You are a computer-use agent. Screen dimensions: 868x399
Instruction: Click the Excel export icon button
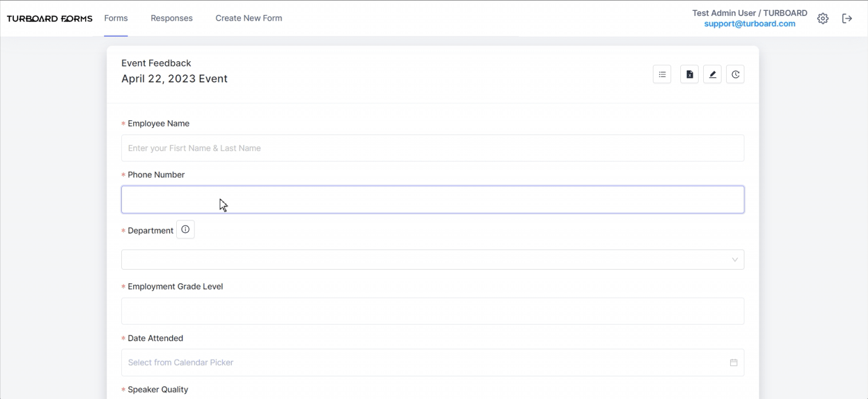click(x=689, y=74)
